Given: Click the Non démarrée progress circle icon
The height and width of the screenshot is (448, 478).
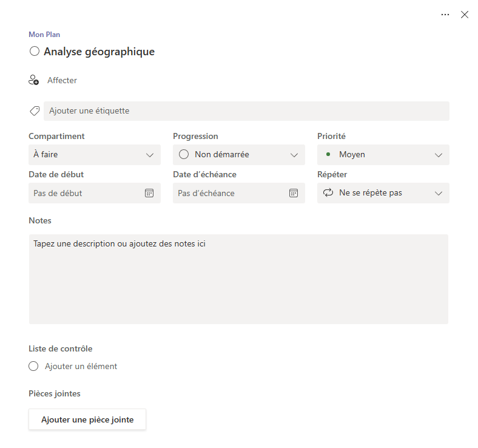Looking at the screenshot, I should pos(184,155).
